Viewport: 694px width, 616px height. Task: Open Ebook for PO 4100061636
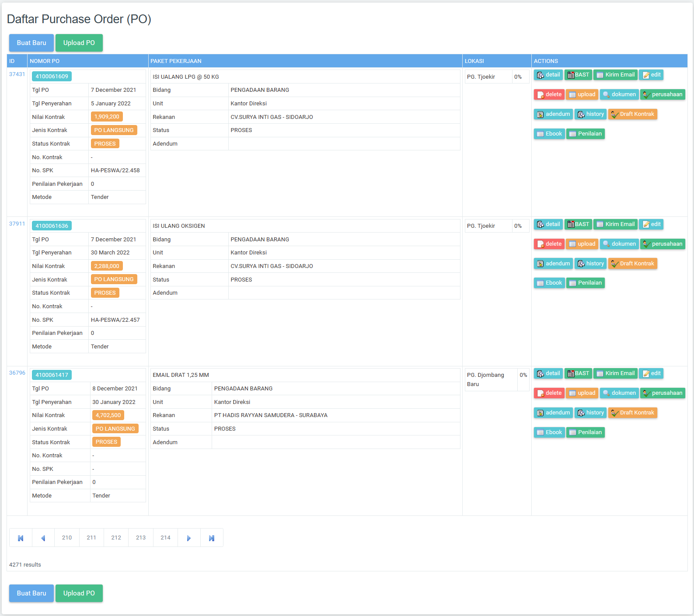click(x=549, y=283)
